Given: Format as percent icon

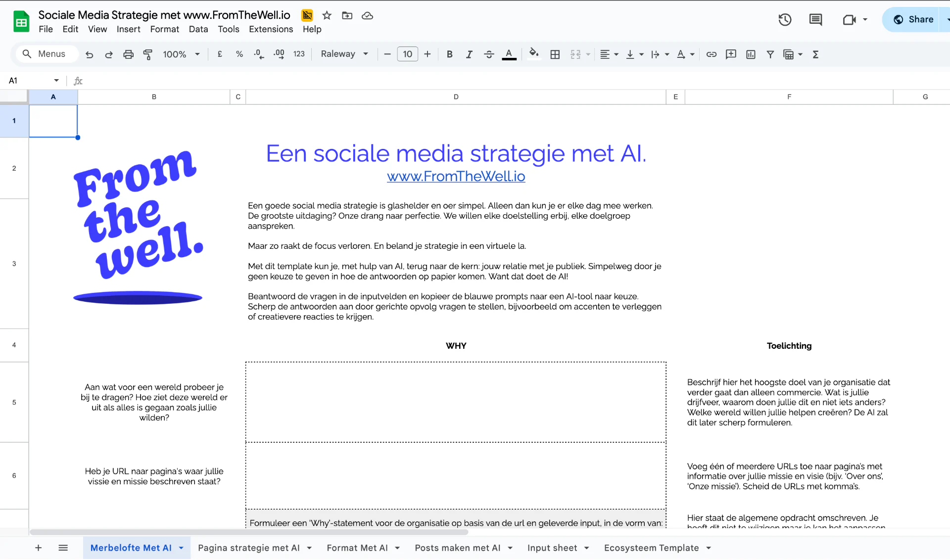Looking at the screenshot, I should [239, 54].
